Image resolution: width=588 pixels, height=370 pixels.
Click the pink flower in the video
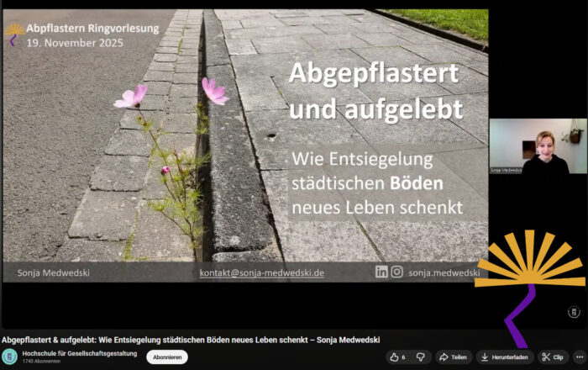click(x=131, y=97)
